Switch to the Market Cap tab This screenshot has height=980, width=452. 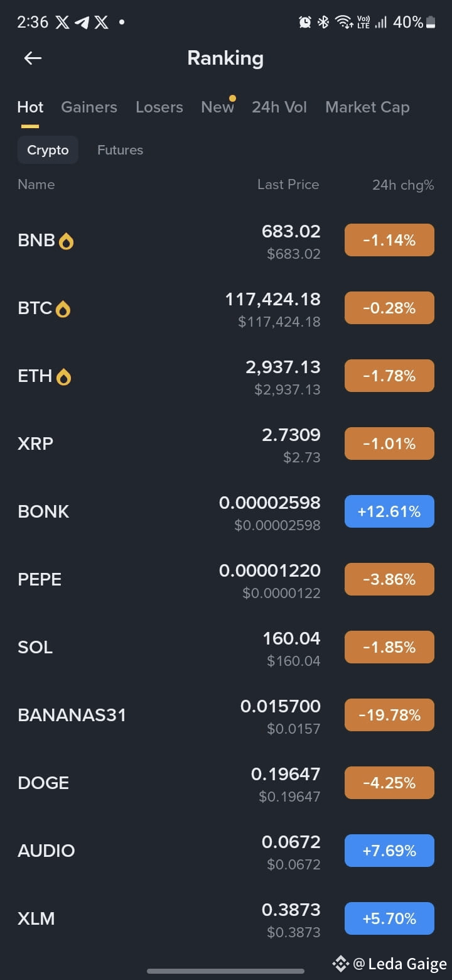point(367,107)
